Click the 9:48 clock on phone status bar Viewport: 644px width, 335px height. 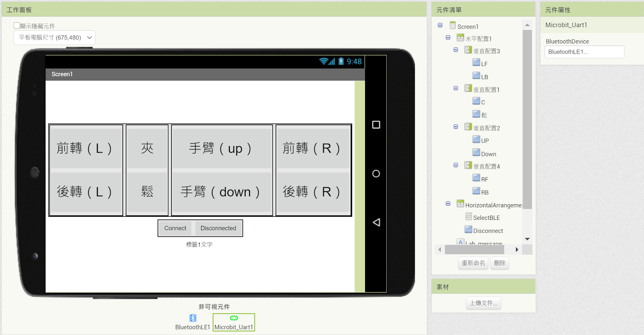click(x=354, y=62)
